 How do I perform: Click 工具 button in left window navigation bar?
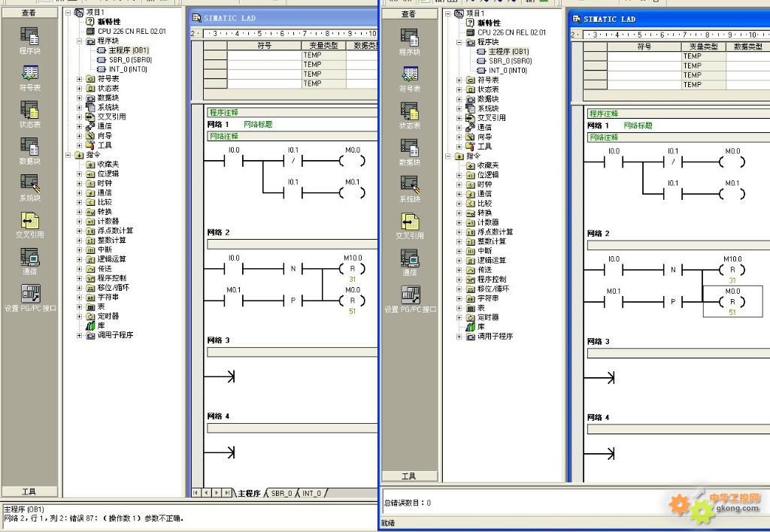click(29, 491)
